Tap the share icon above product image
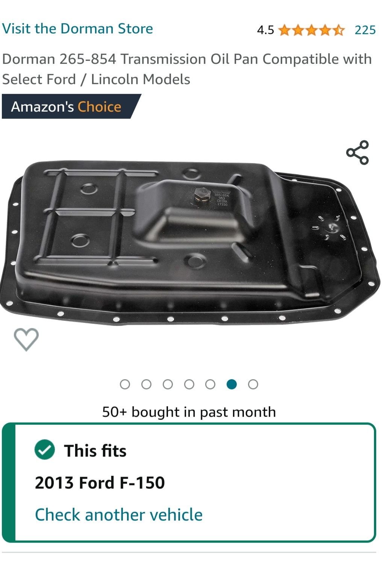The height and width of the screenshot is (562, 392). tap(357, 152)
